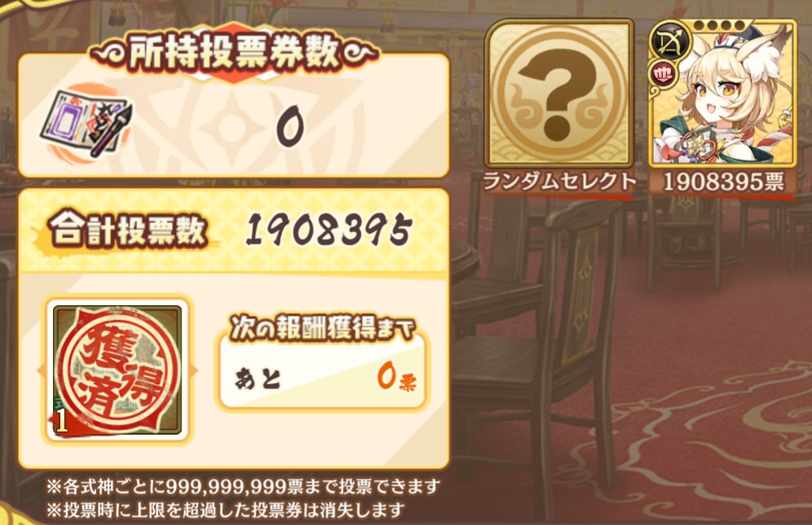Click the 合計投票数 heading

(x=128, y=230)
